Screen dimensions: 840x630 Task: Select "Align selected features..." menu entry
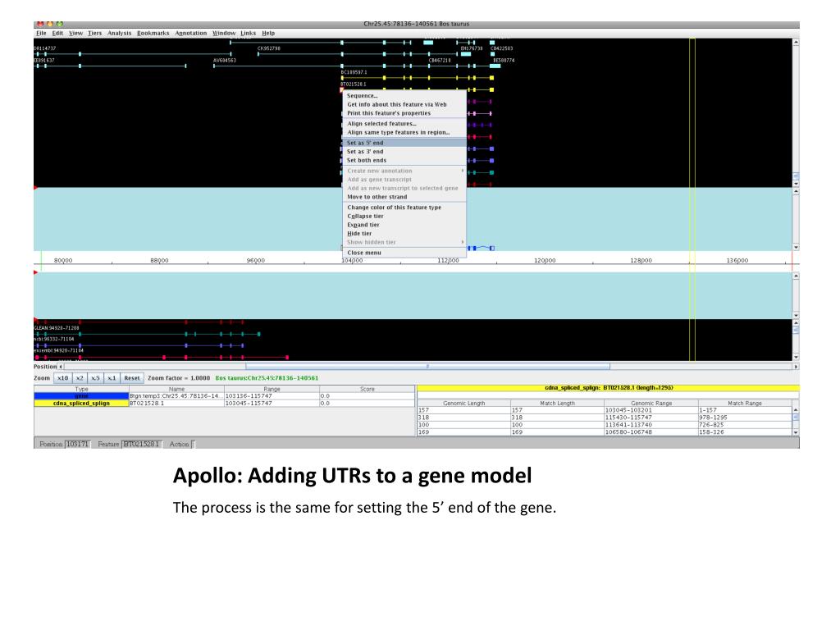404,124
